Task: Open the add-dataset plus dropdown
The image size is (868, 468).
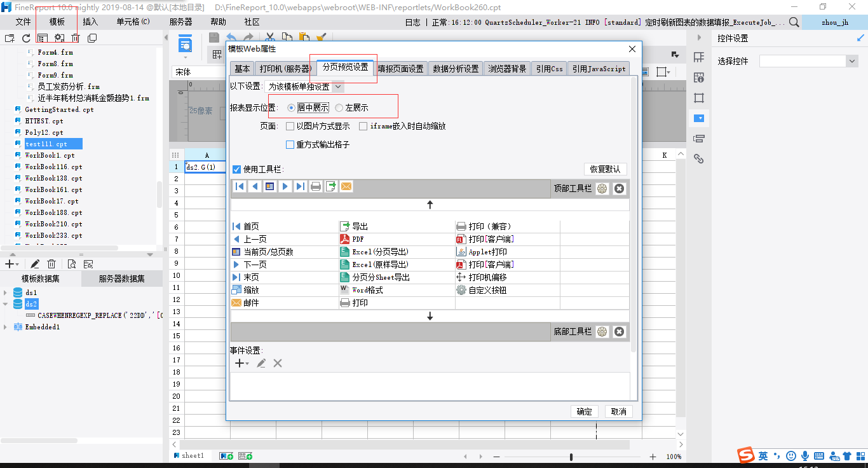Action: coord(11,264)
